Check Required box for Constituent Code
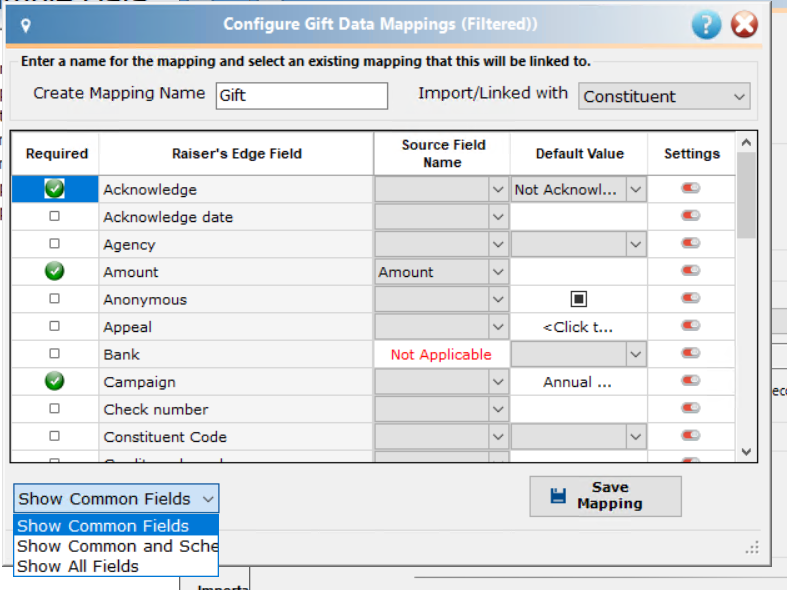This screenshot has width=787, height=590. (54, 436)
